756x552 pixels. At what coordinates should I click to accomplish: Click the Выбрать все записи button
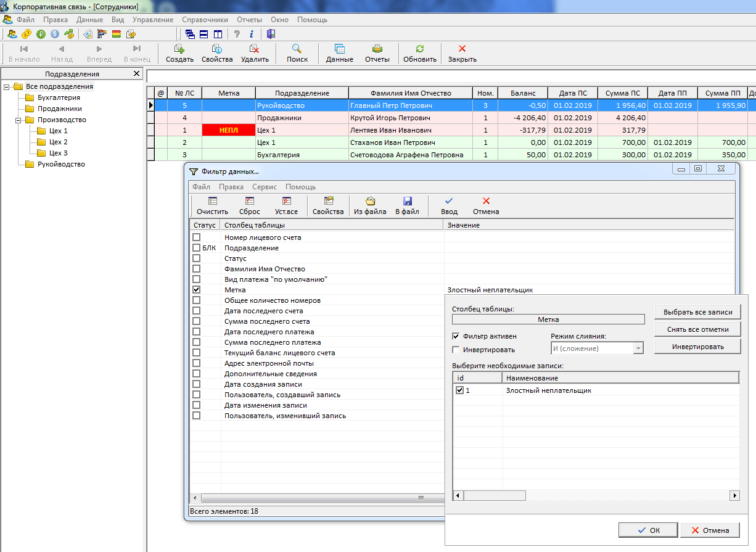[x=697, y=312]
